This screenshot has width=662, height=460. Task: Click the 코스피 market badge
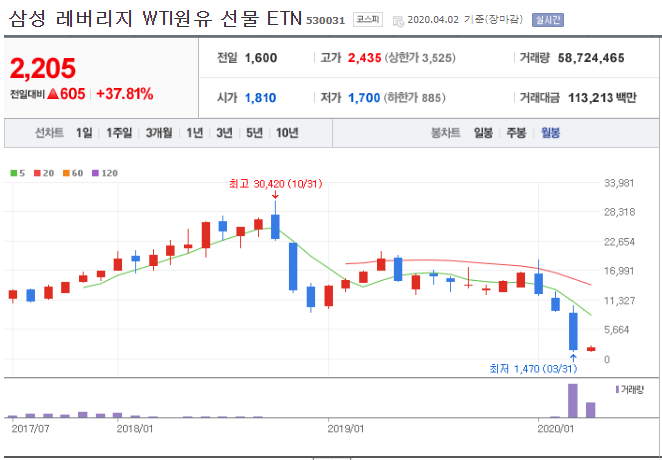coord(368,19)
